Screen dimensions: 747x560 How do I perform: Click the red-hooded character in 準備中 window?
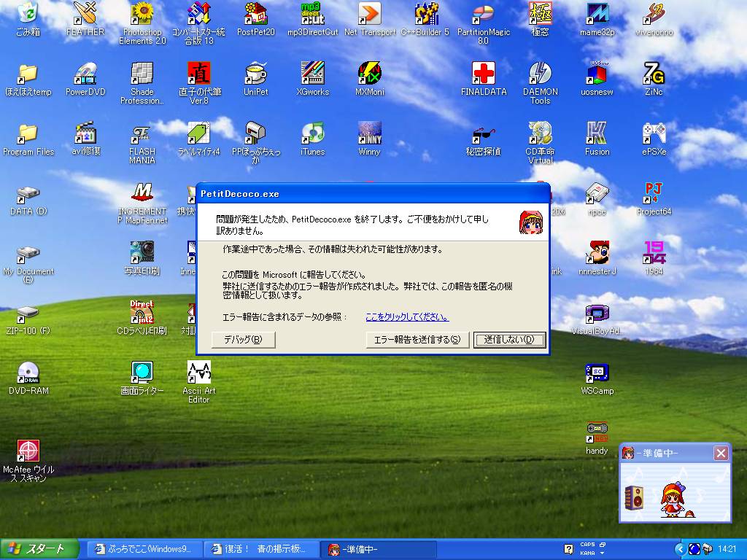674,499
